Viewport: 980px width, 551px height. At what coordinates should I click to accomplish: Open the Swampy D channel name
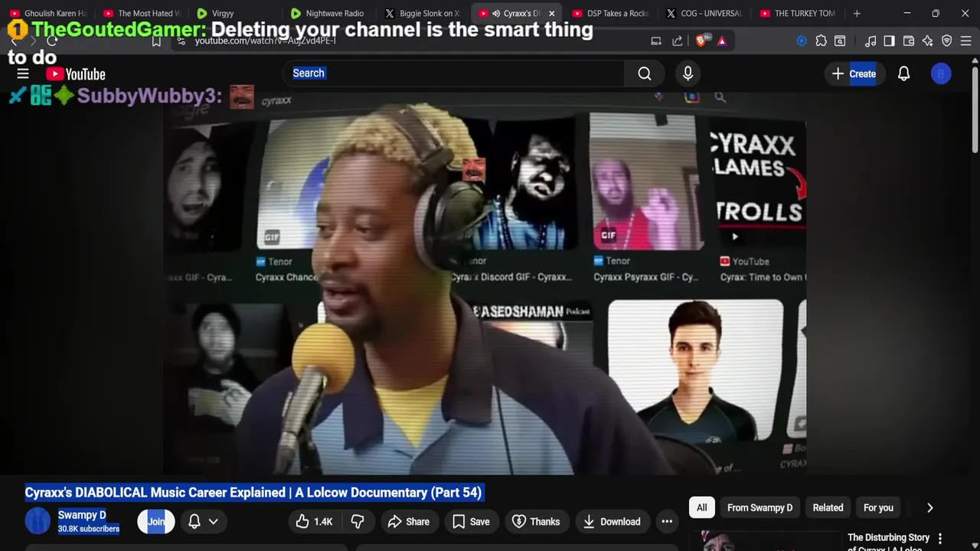point(82,515)
